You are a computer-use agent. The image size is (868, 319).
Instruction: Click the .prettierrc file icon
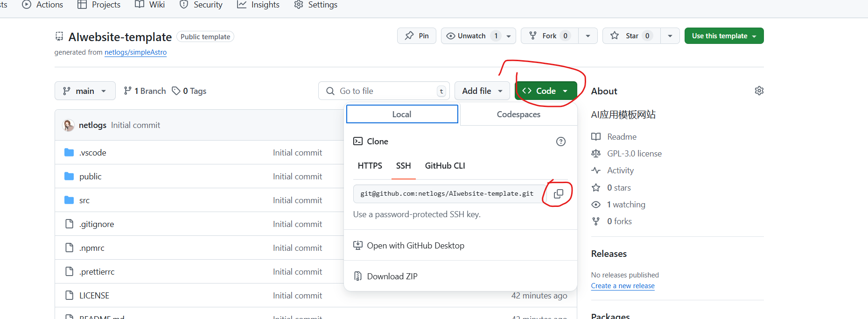click(x=70, y=271)
